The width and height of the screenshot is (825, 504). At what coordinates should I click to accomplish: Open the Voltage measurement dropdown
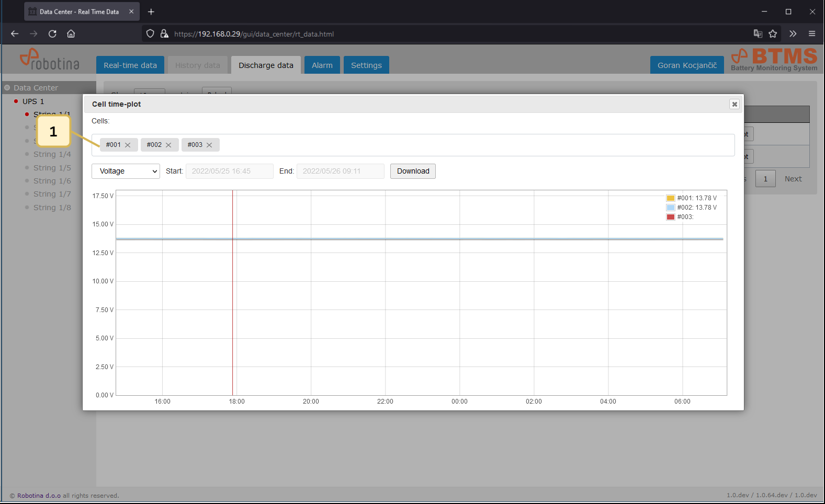(x=126, y=171)
